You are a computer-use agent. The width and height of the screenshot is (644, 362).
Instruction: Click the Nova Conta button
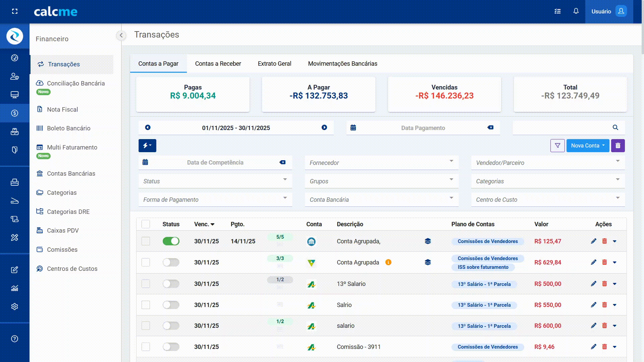587,145
